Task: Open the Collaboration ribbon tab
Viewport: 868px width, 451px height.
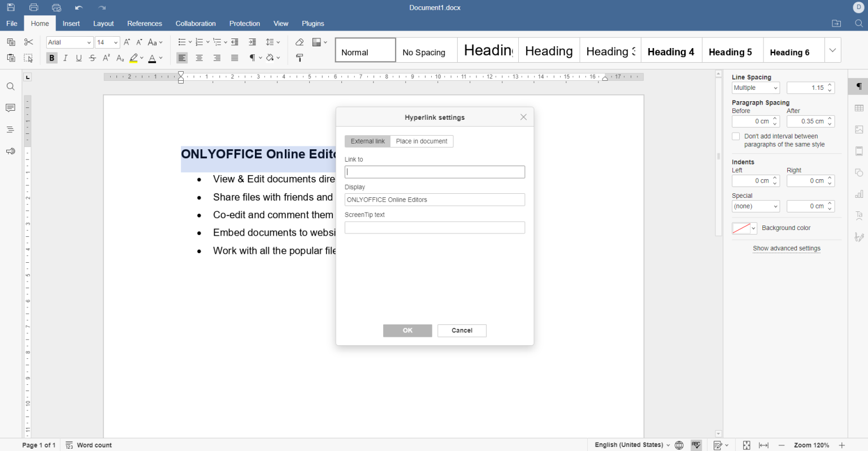Action: click(196, 23)
